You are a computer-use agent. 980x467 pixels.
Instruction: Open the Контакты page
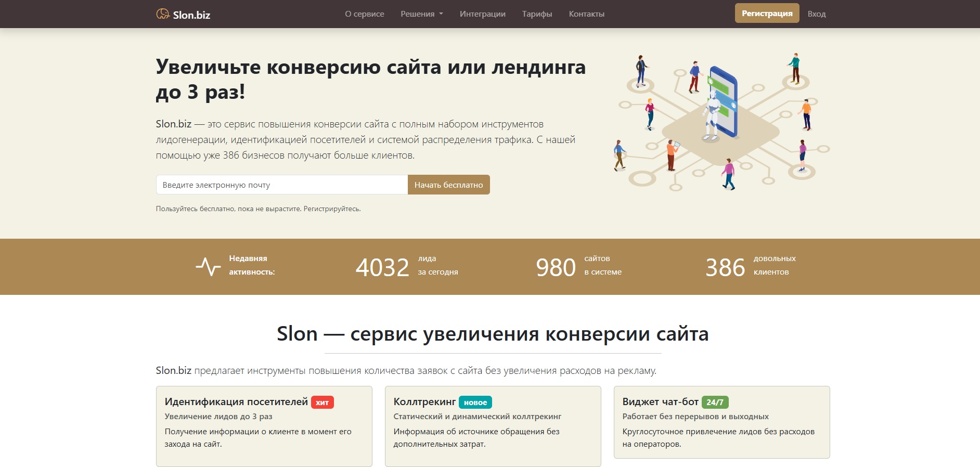(x=587, y=14)
